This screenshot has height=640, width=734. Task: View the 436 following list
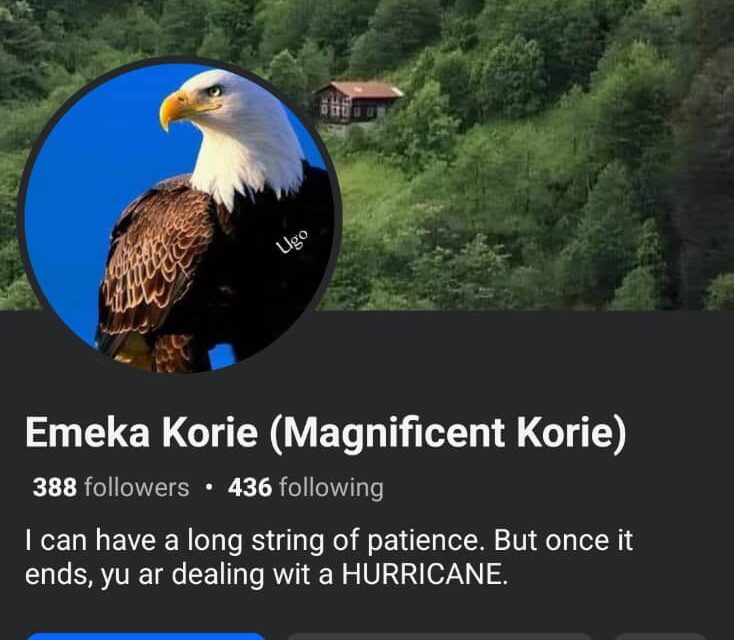[x=306, y=487]
